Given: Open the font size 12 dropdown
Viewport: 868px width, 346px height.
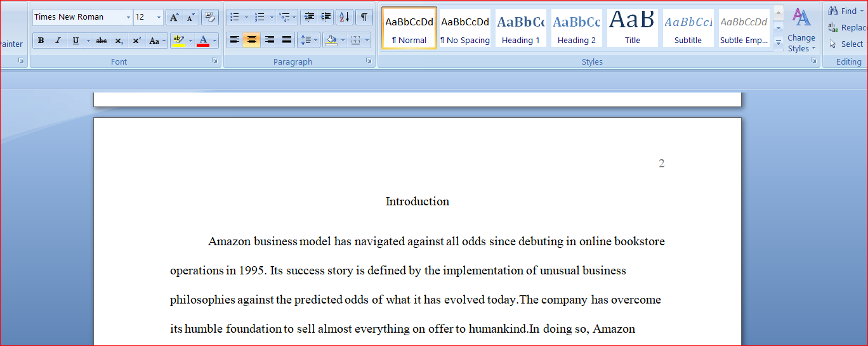Looking at the screenshot, I should click(x=159, y=17).
